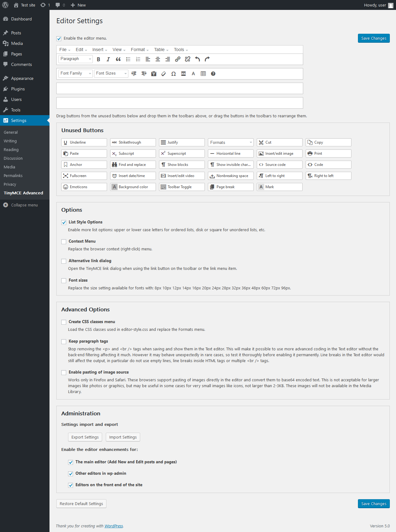Expand the Table editor menu
The height and width of the screenshot is (532, 396).
[x=161, y=50]
